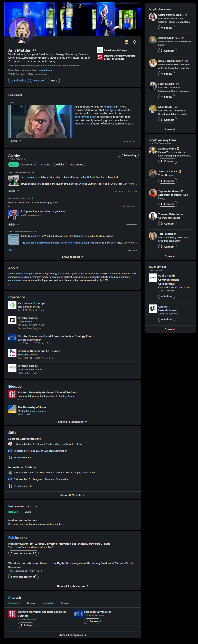Expand show more on grinch Sovereignty Fund post
Image resolution: width=198 pixels, height=644 pixels.
pyautogui.click(x=130, y=206)
